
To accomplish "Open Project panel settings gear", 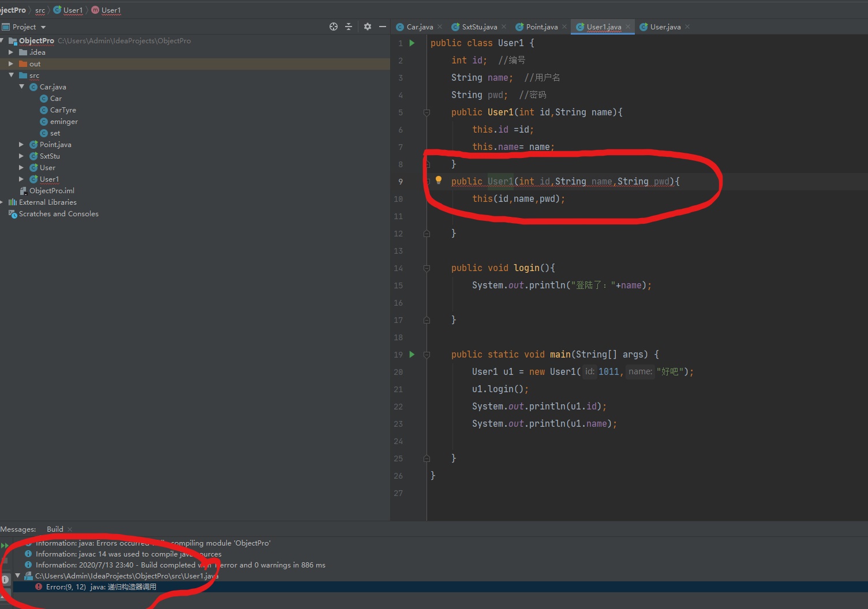I will coord(368,27).
